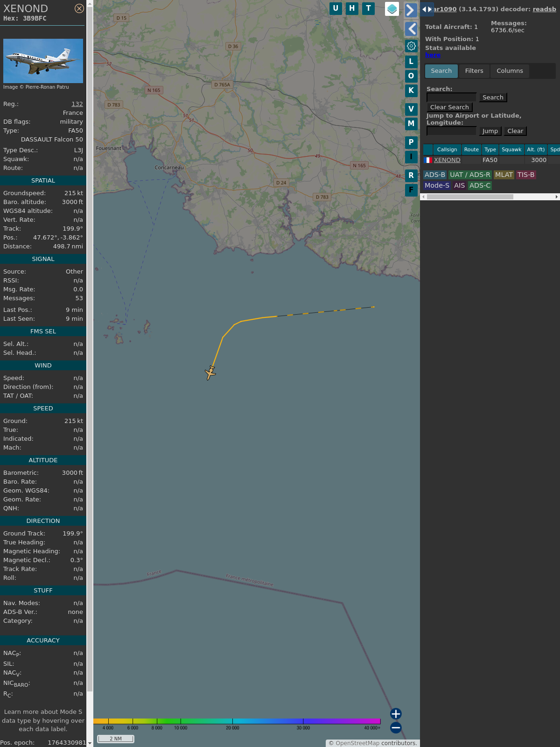The width and height of the screenshot is (560, 747).
Task: Click the aircraft icon on the map
Action: (210, 373)
